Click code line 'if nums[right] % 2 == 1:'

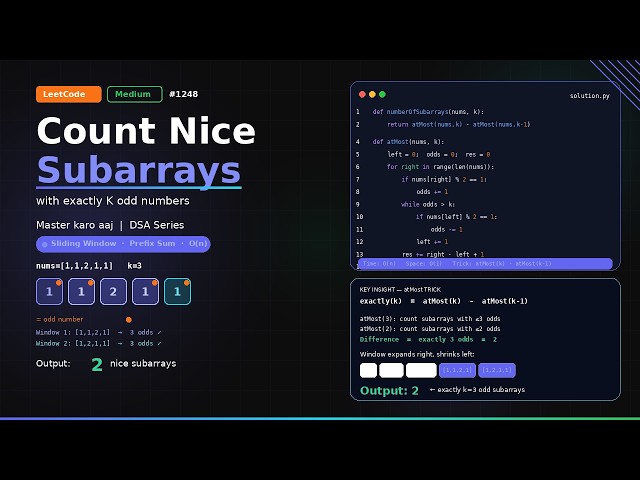(x=444, y=179)
